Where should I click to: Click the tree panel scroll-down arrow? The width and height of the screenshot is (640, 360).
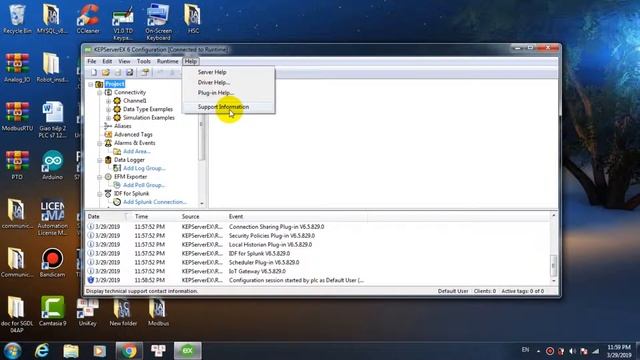pyautogui.click(x=202, y=203)
